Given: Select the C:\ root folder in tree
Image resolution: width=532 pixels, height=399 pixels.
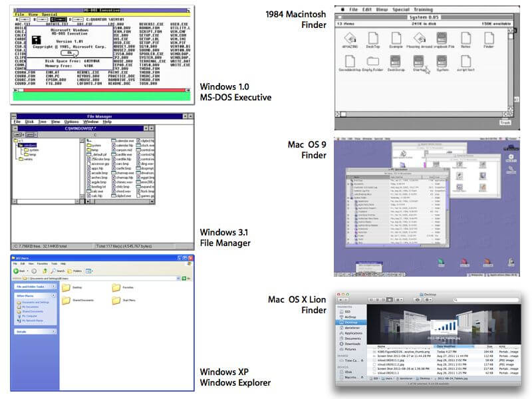Looking at the screenshot, I should (19, 140).
